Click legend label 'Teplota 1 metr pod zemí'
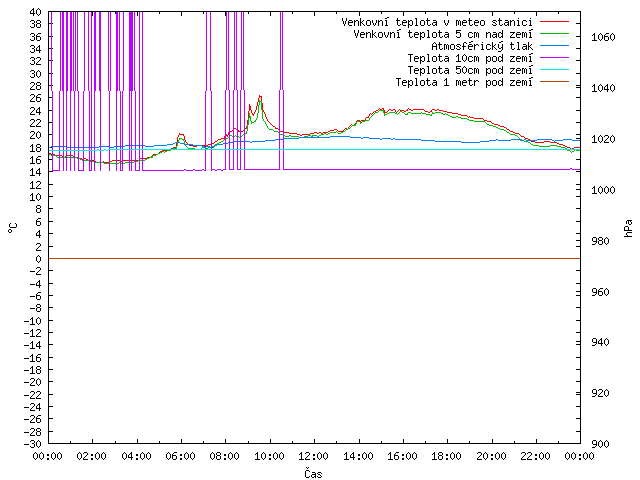Screen dimensions: 640x480 464,82
